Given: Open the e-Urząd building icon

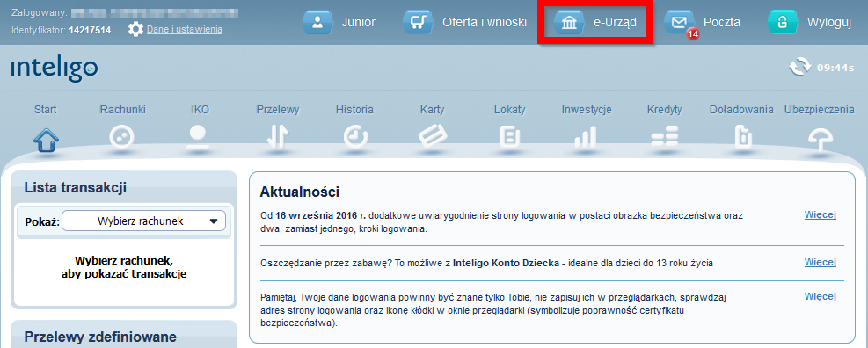Looking at the screenshot, I should click(x=569, y=23).
